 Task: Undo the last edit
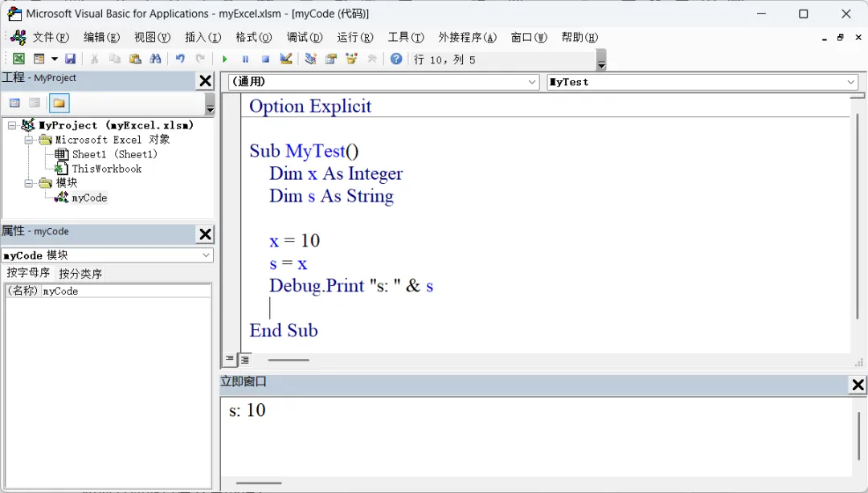180,59
